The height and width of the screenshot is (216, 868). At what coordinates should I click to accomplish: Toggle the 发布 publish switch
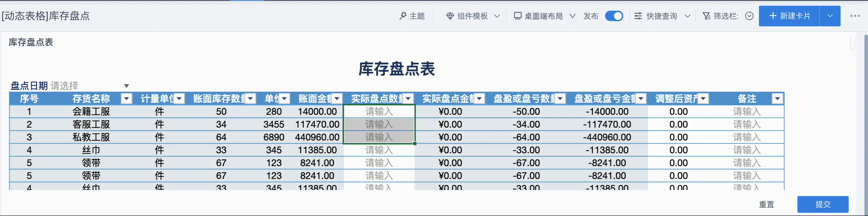click(x=614, y=16)
